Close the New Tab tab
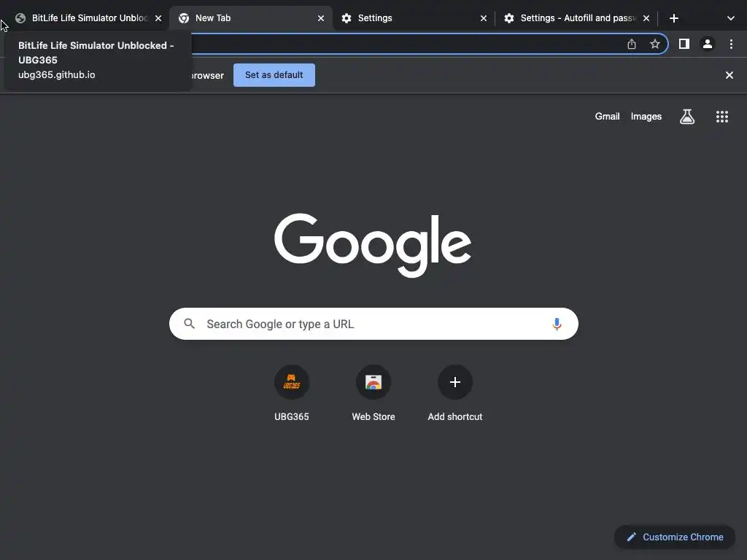 pos(321,18)
